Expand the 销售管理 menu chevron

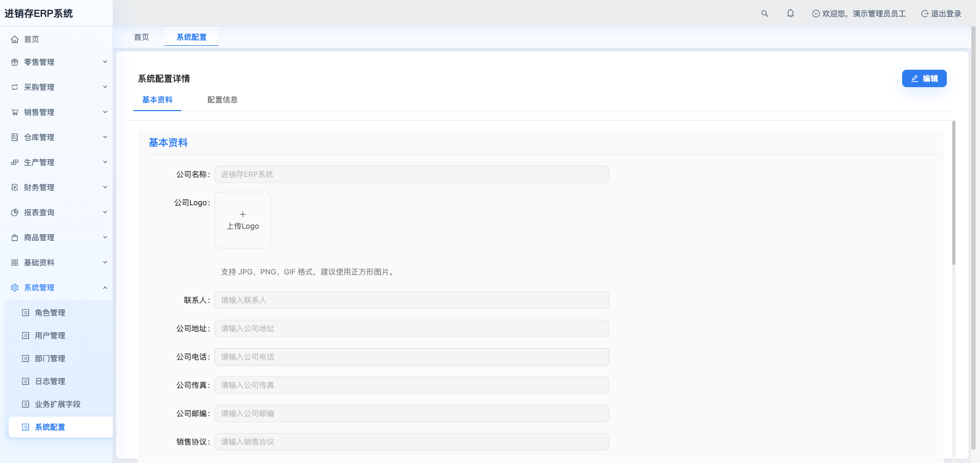click(x=105, y=112)
